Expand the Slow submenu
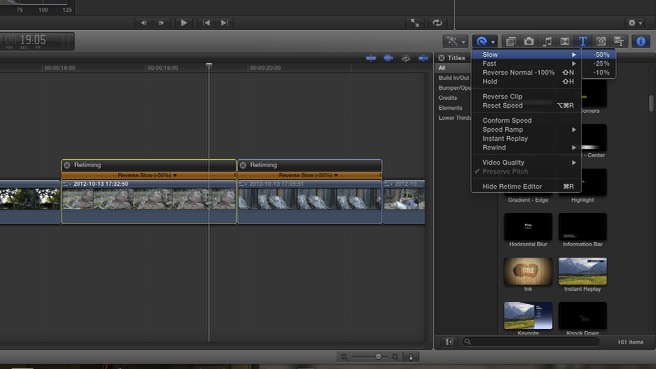Viewport: 656px width, 369px height. click(x=526, y=54)
